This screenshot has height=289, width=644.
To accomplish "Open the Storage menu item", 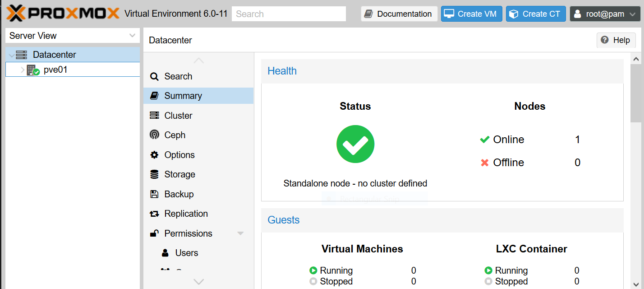I will tap(198, 174).
